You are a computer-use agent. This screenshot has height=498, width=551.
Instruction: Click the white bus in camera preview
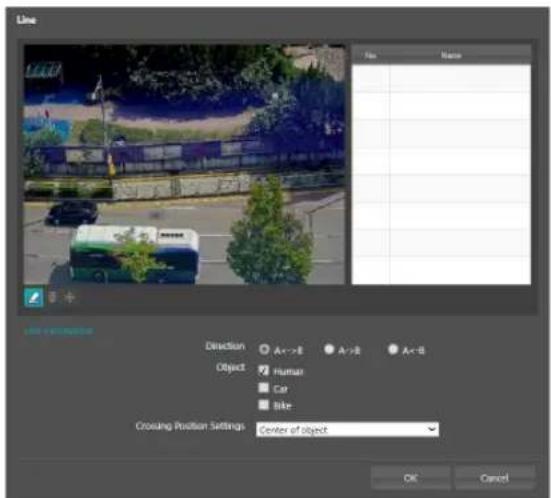(135, 253)
